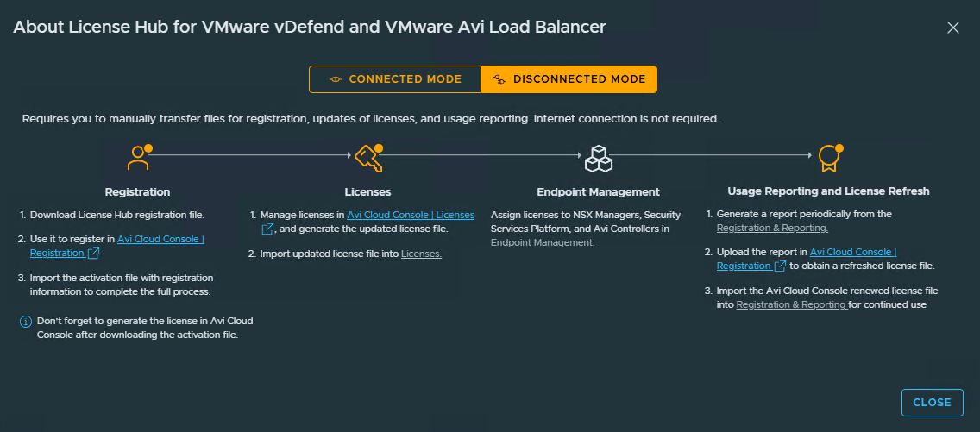This screenshot has width=980, height=432.
Task: Follow the Licenses. link in step 2
Action: click(421, 254)
